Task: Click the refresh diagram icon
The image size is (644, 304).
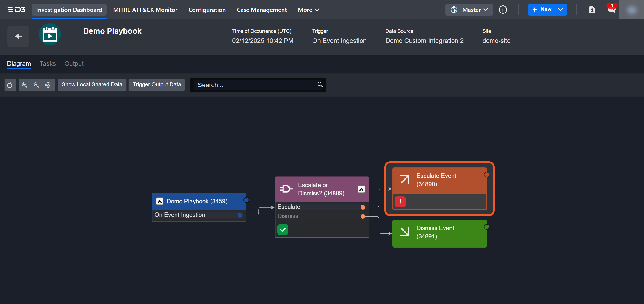Action: 10,85
